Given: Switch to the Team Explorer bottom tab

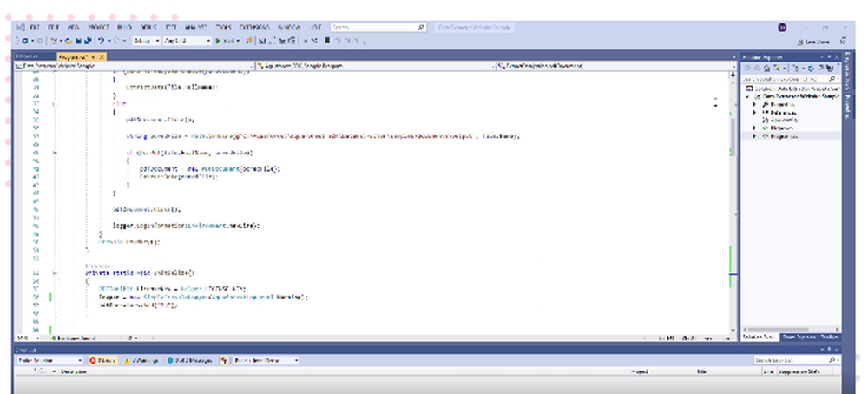Looking at the screenshot, I should click(x=798, y=337).
